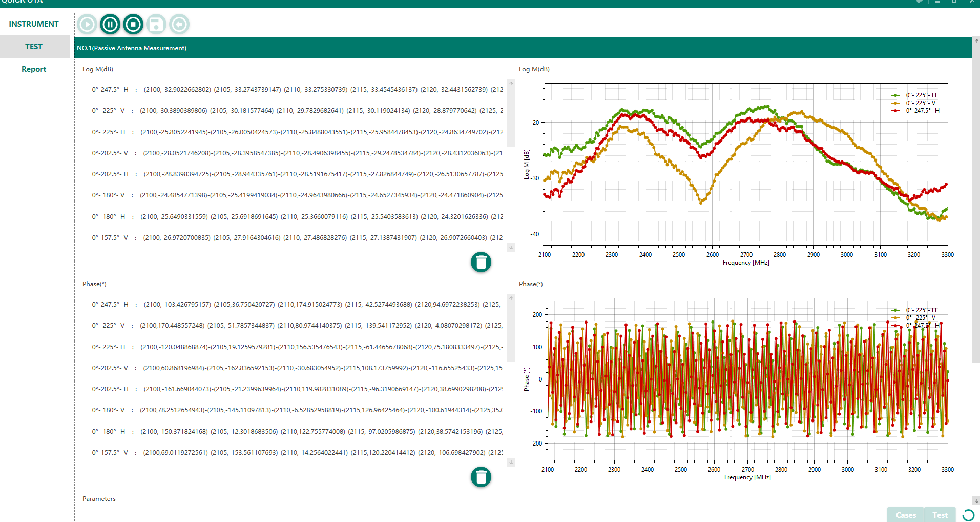Delete the Phase data list
The height and width of the screenshot is (522, 980).
coord(481,477)
